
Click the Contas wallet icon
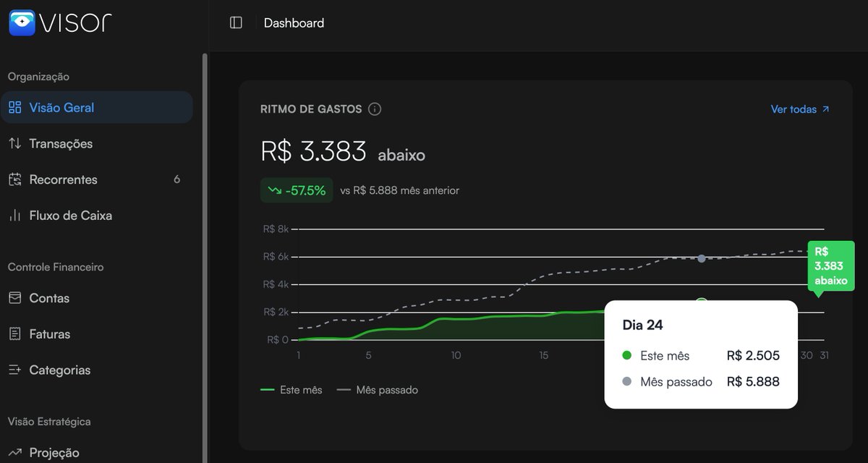(14, 298)
